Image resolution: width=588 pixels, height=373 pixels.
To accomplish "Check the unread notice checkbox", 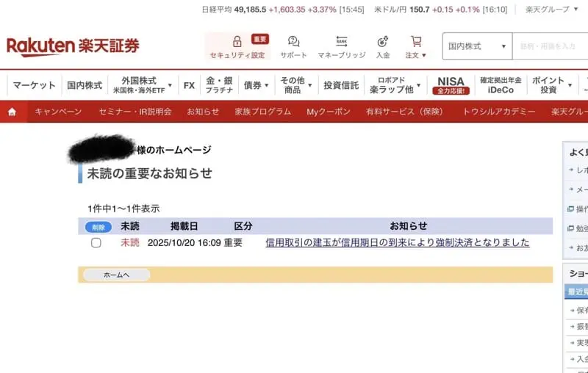I will (96, 243).
